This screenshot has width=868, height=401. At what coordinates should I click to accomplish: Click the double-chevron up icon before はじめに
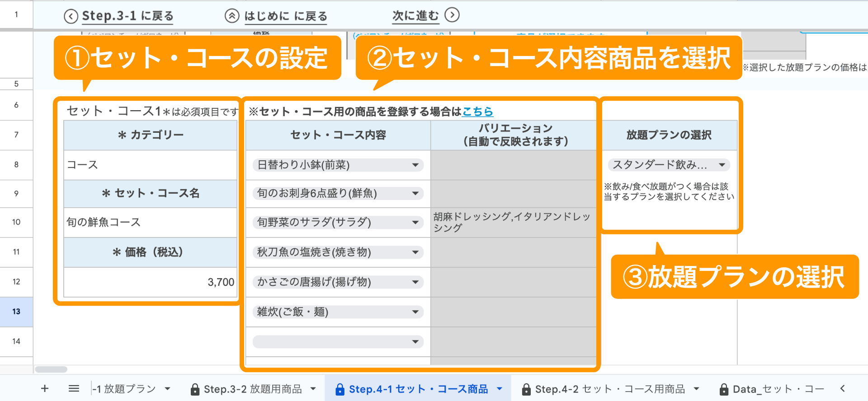(x=232, y=16)
